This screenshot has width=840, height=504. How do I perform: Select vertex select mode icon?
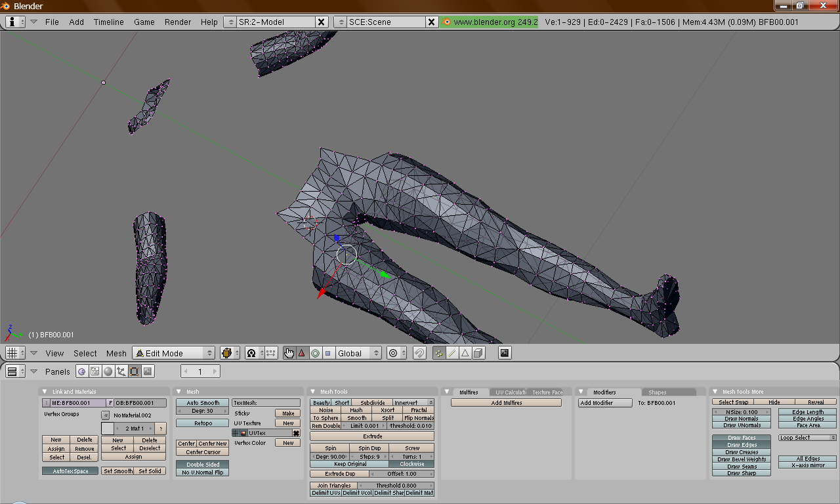point(439,353)
